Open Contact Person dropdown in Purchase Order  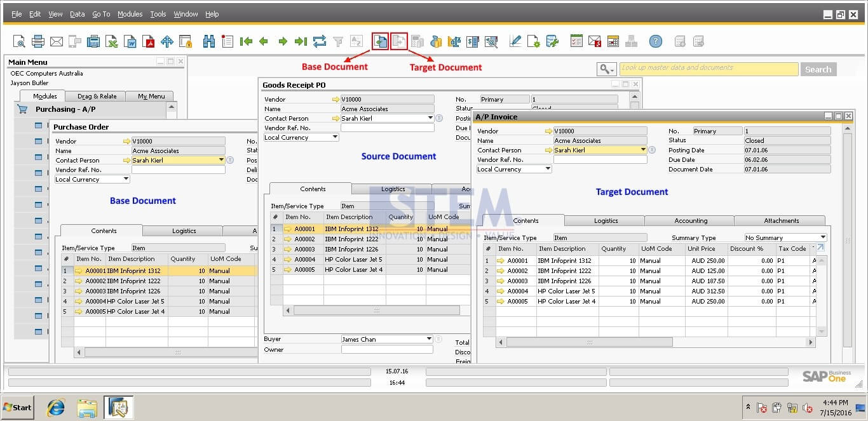click(221, 160)
